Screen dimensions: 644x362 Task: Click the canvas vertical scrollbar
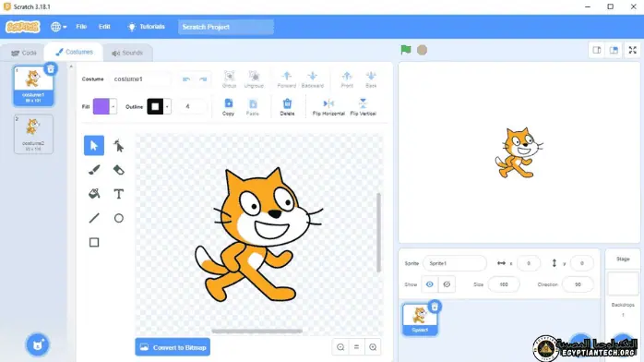[378, 232]
